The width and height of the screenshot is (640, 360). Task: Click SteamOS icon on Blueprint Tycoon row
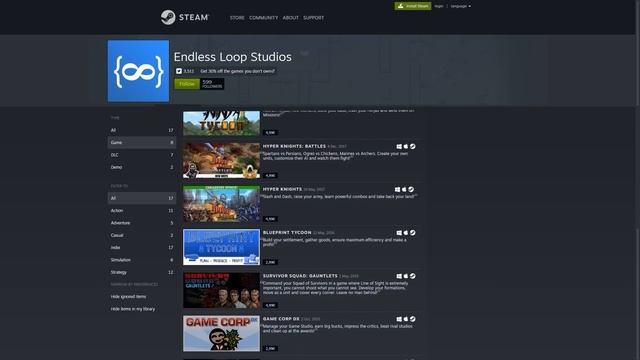413,233
